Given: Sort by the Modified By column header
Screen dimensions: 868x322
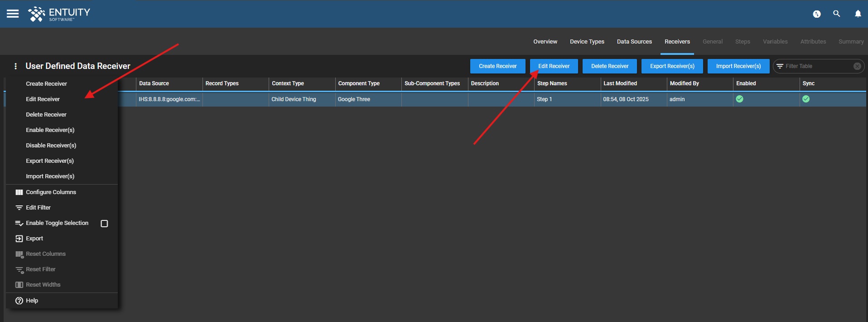Looking at the screenshot, I should (x=700, y=83).
